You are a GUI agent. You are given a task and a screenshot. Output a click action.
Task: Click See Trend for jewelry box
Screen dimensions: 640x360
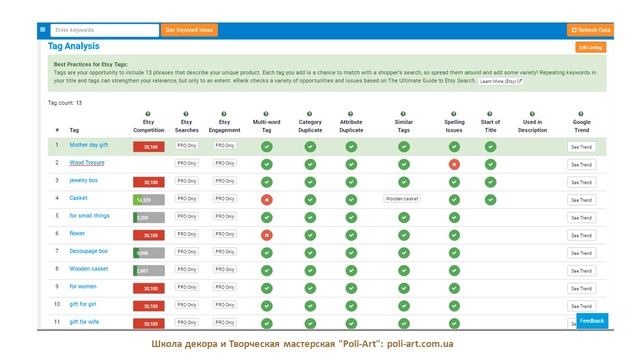coord(581,182)
